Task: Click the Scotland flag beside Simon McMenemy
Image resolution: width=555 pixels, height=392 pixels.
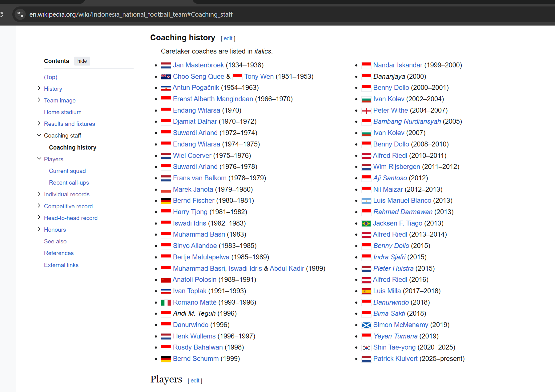Action: tap(366, 325)
